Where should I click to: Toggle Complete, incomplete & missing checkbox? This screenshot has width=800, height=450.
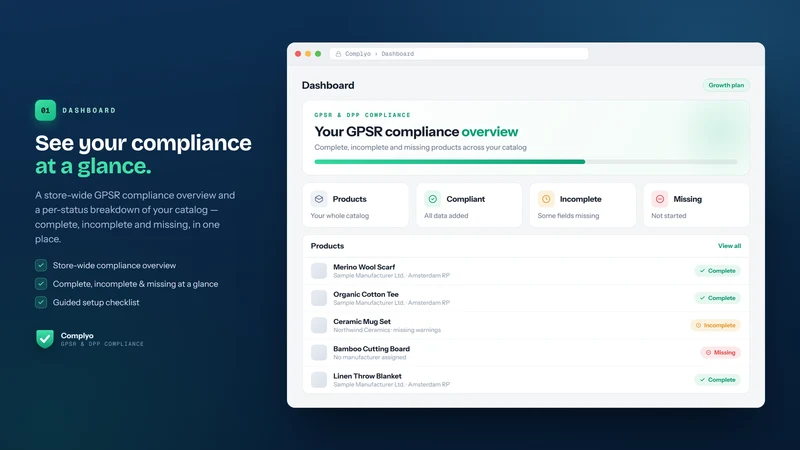click(41, 284)
